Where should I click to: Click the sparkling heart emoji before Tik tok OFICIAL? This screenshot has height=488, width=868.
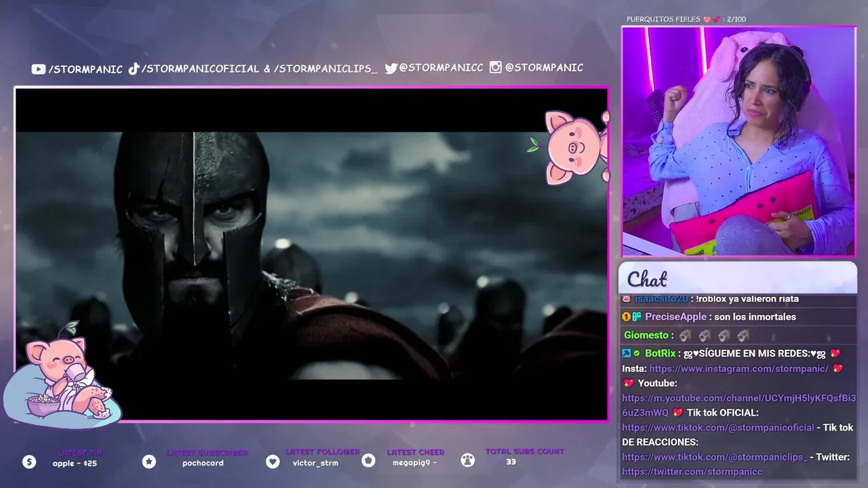(677, 413)
